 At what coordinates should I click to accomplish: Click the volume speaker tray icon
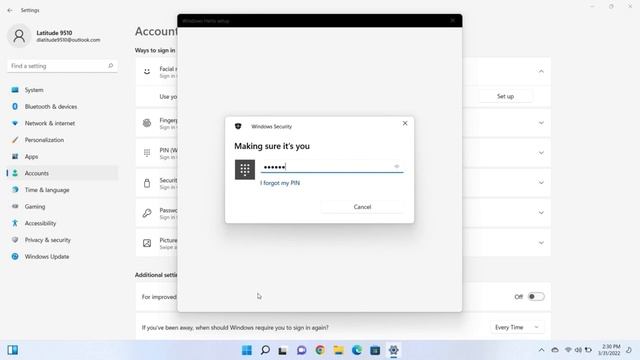578,350
